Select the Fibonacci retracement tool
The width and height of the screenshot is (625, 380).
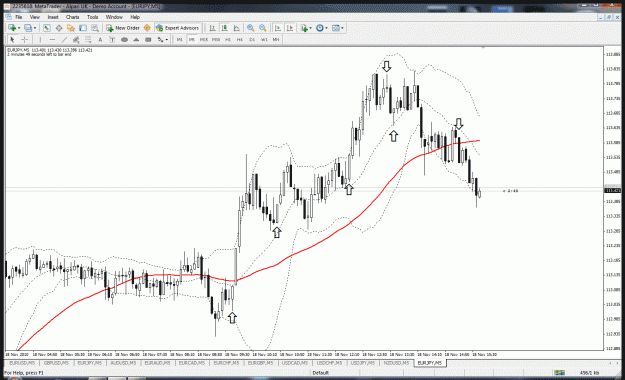click(x=88, y=39)
